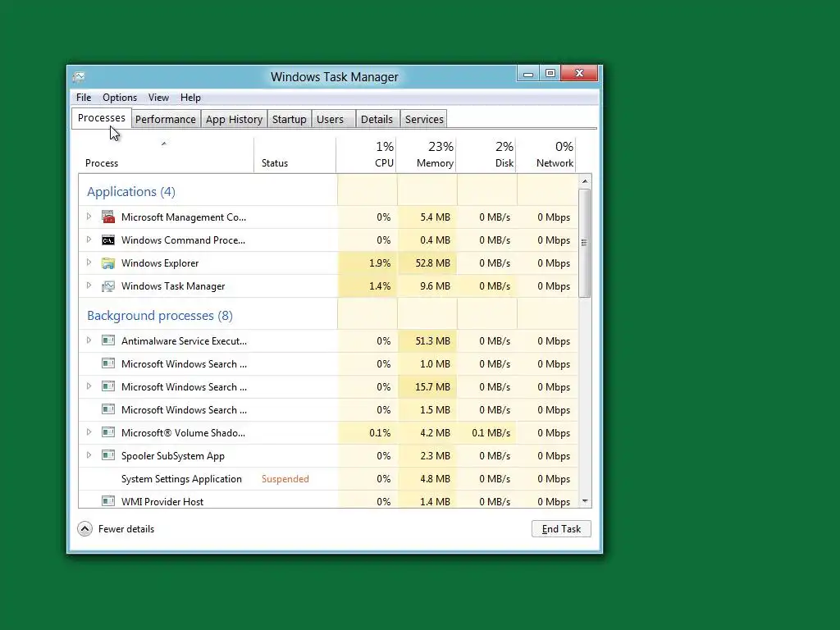Image resolution: width=840 pixels, height=630 pixels.
Task: Open the Options menu
Action: [120, 98]
